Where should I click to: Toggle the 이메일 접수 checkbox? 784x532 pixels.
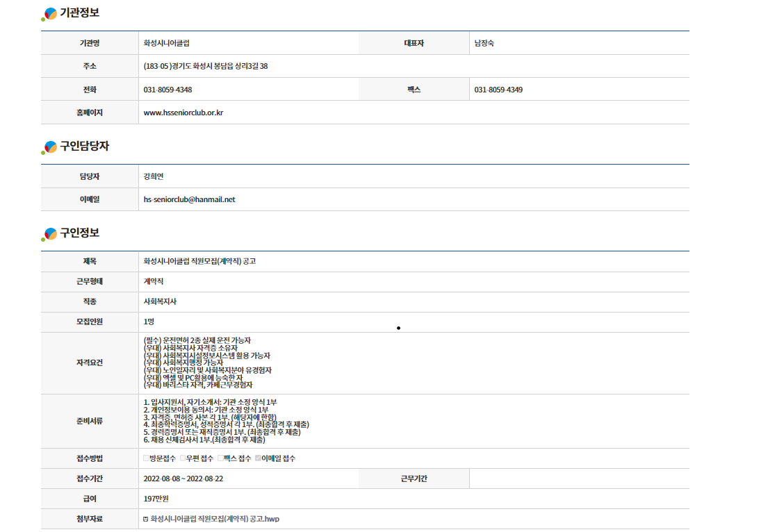point(258,458)
